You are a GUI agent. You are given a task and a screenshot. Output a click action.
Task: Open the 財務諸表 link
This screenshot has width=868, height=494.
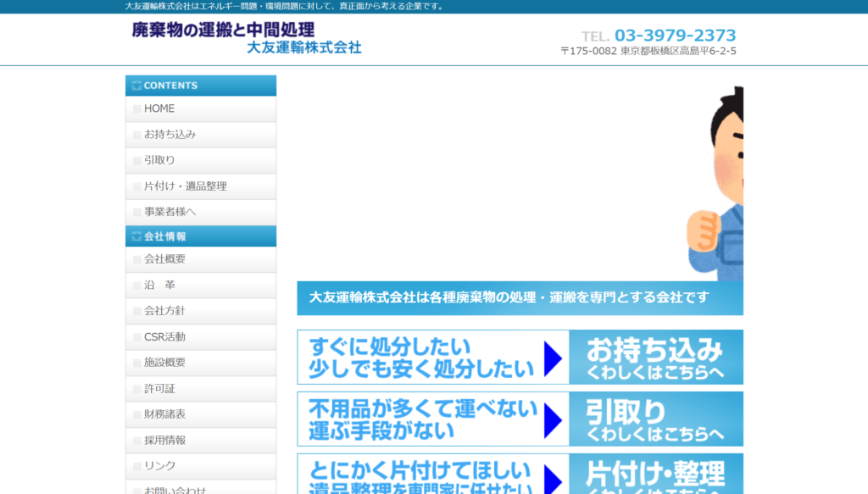point(164,414)
